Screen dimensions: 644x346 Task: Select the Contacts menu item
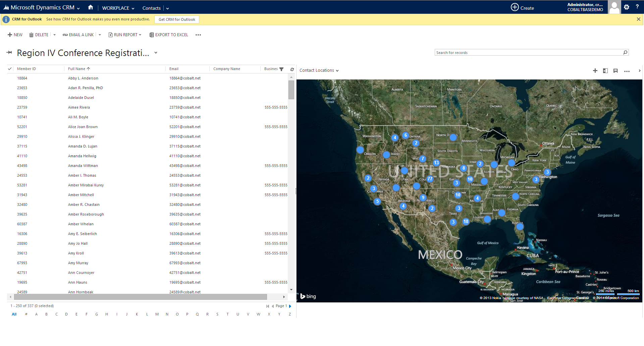click(151, 8)
